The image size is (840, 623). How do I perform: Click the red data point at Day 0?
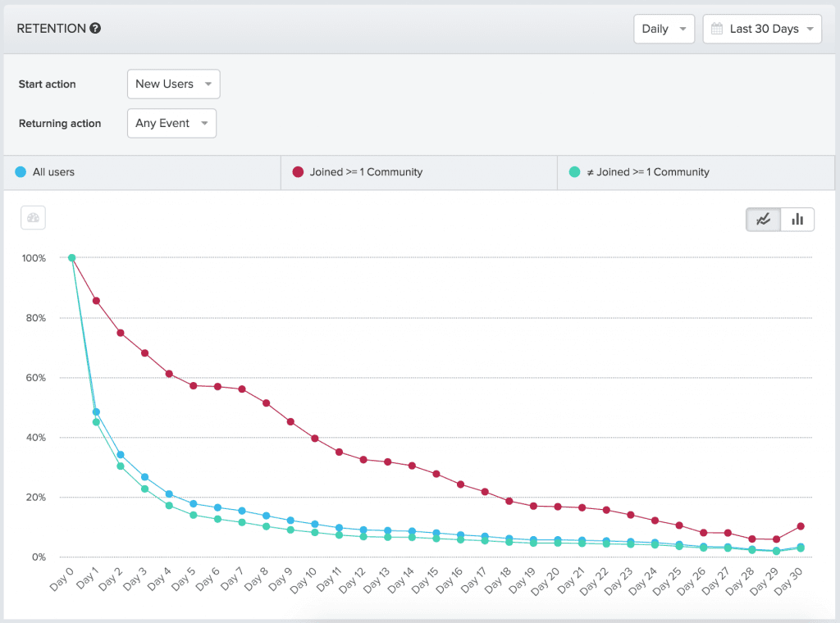(x=71, y=257)
